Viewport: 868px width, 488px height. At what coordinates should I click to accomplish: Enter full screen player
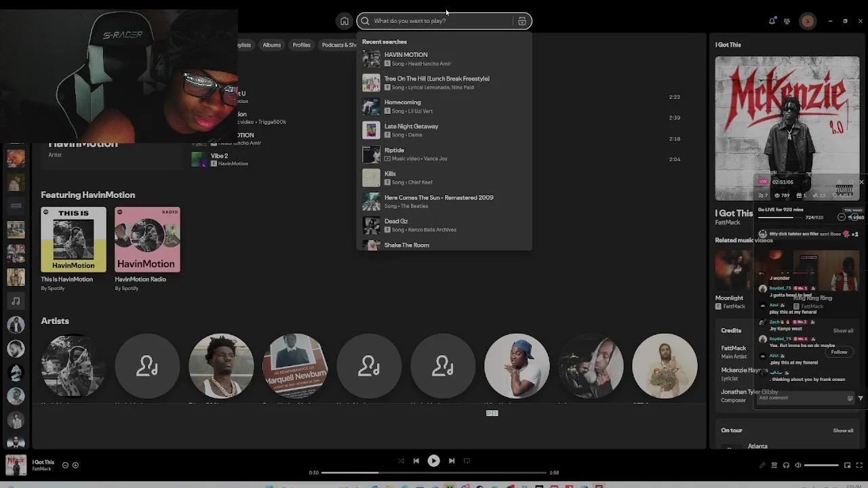pos(859,465)
